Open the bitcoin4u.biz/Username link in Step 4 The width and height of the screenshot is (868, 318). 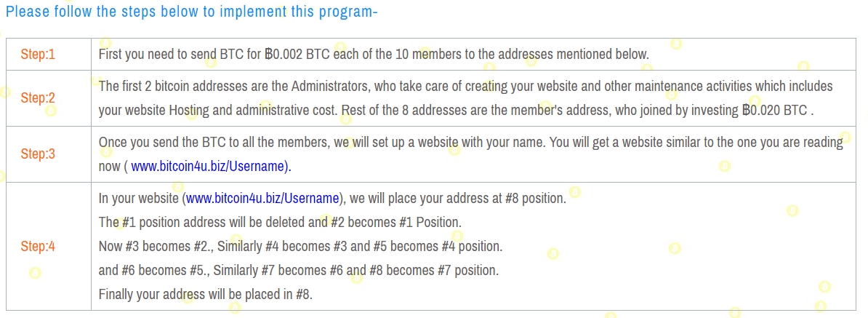click(262, 198)
